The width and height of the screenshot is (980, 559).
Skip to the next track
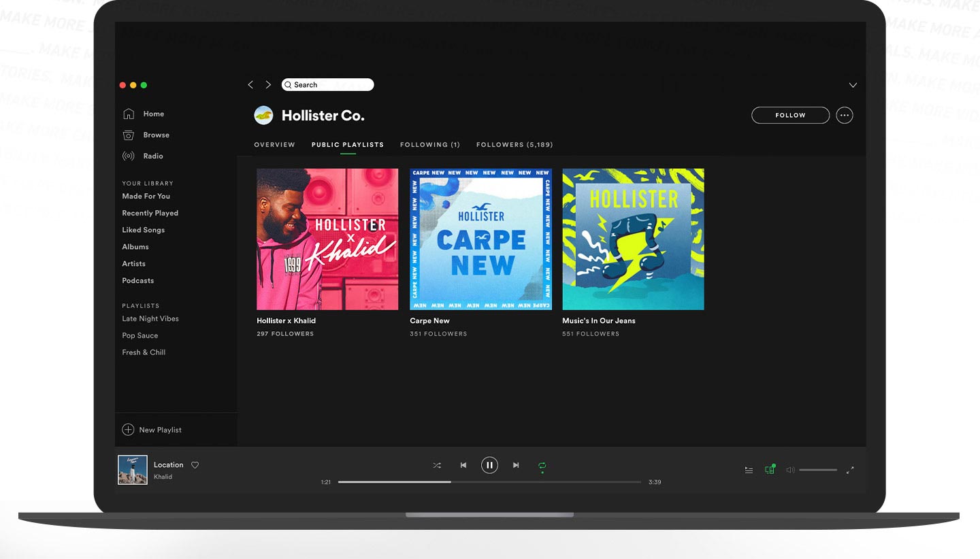516,466
